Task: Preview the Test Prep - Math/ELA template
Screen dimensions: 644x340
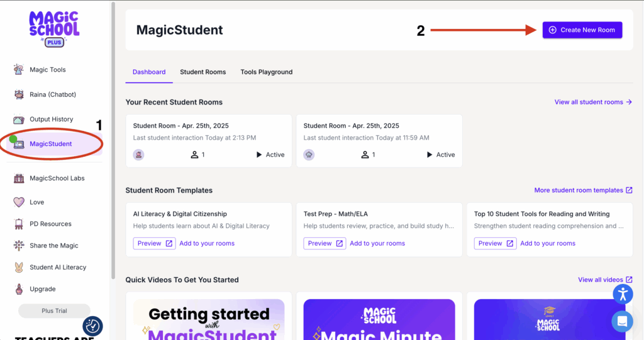Action: [325, 244]
